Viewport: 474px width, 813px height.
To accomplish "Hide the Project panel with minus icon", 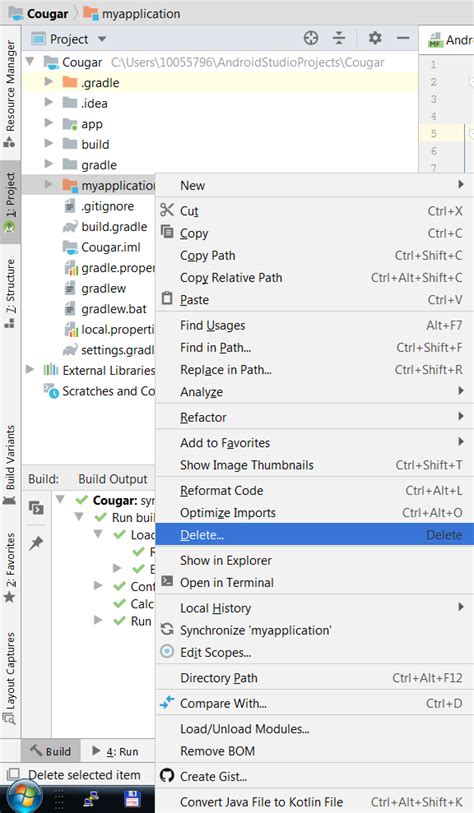I will [x=402, y=38].
